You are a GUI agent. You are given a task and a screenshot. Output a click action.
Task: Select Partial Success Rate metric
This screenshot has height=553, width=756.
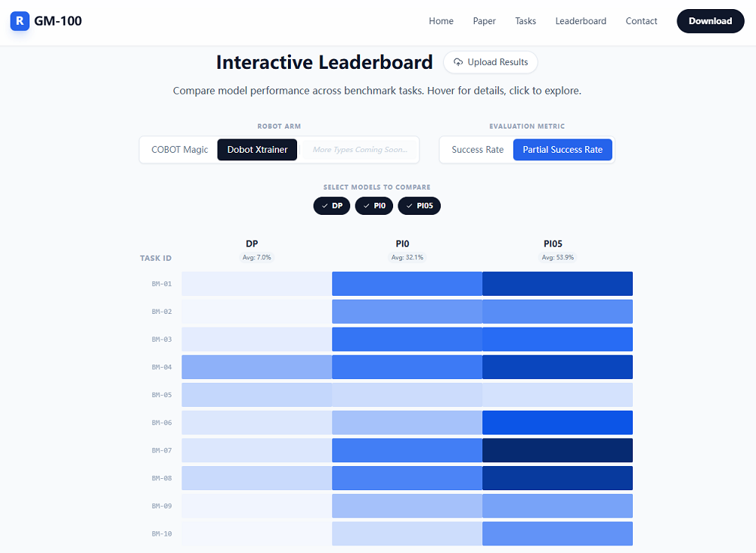coord(562,150)
